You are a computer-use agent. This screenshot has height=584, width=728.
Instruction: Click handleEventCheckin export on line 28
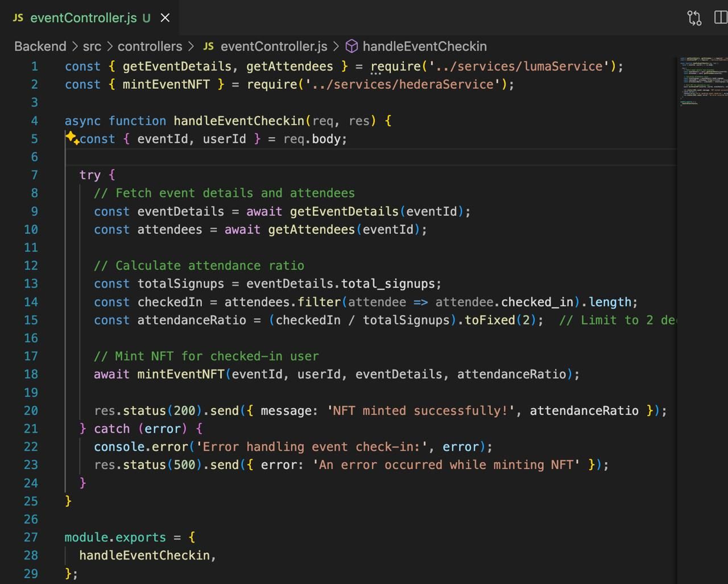pos(144,555)
